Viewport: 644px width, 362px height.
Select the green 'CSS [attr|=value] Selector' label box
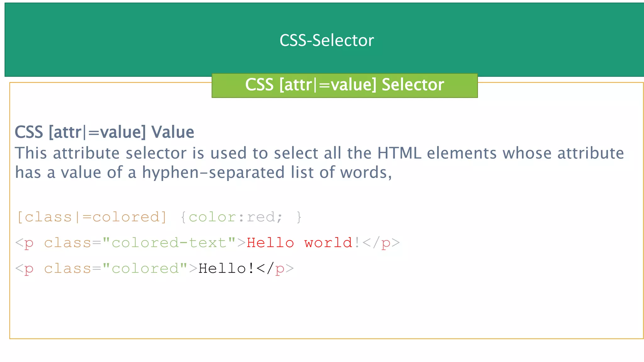pos(344,85)
